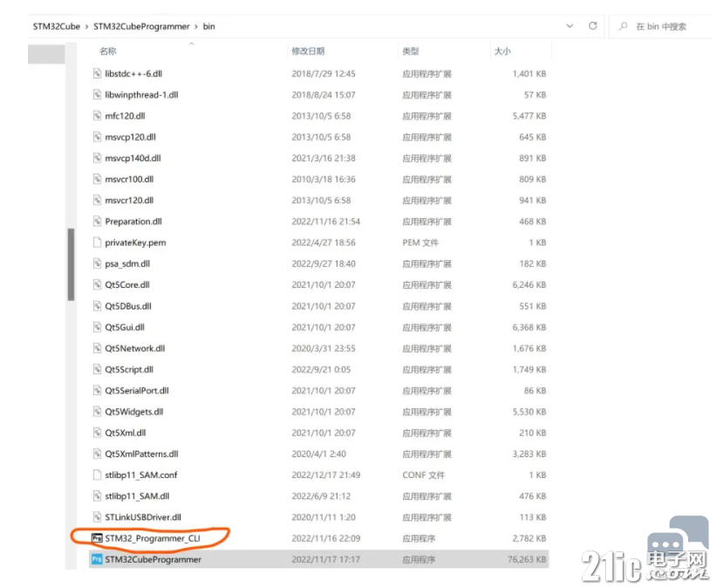Click the Qt5Xml.dll file icon
Screen dimensions: 716x588
(97, 433)
